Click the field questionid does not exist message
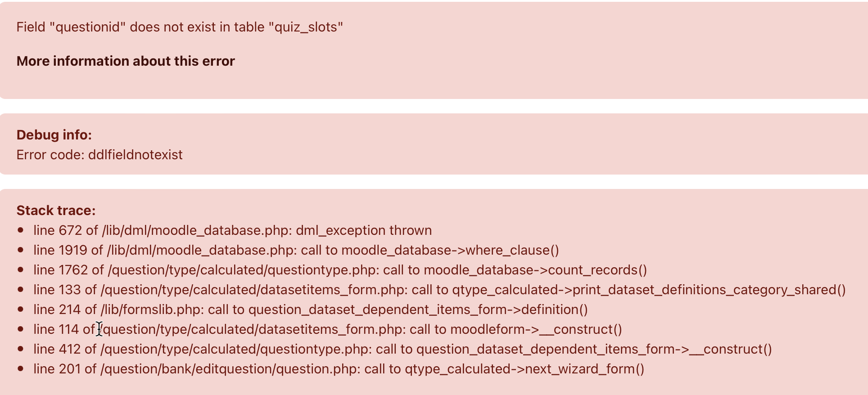868x395 pixels. click(x=180, y=27)
